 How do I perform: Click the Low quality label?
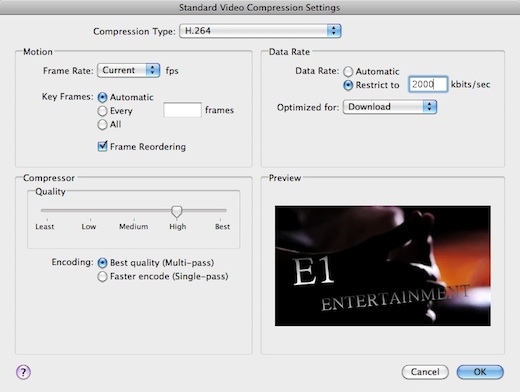89,227
